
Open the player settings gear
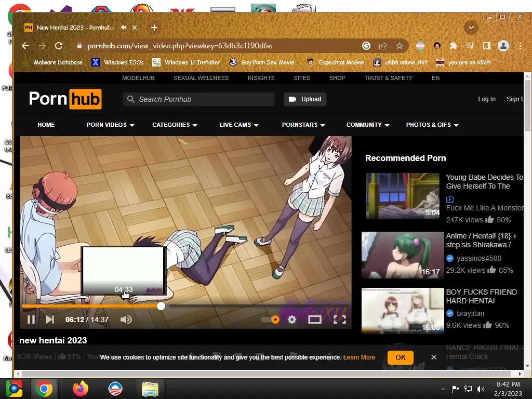click(x=292, y=320)
